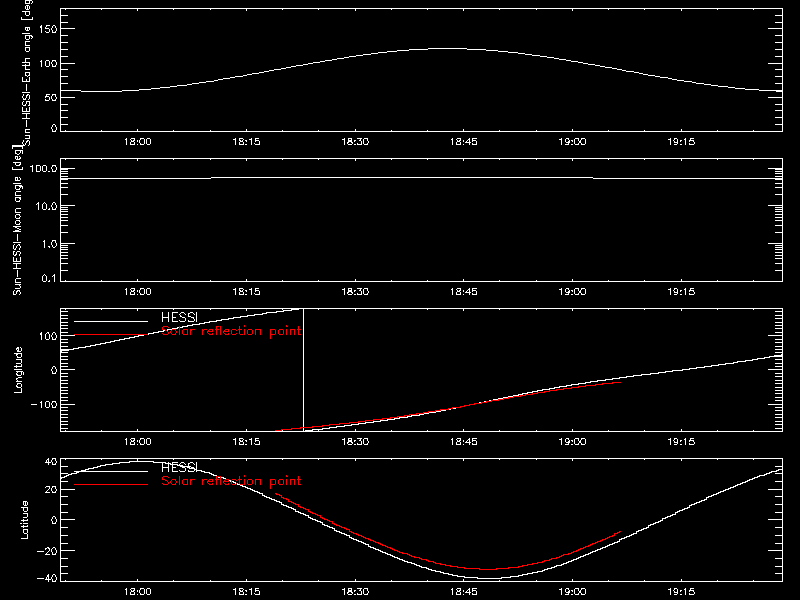This screenshot has height=600, width=800.
Task: Click 19:00 under the Earth angle plot
Action: point(572,142)
